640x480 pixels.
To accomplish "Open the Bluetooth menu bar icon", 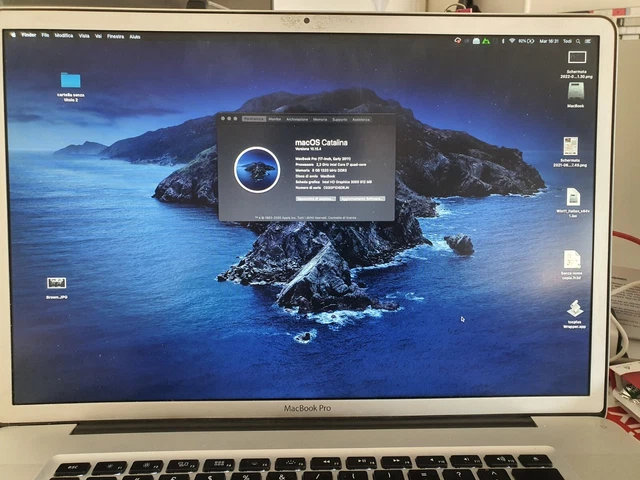I will coord(503,41).
